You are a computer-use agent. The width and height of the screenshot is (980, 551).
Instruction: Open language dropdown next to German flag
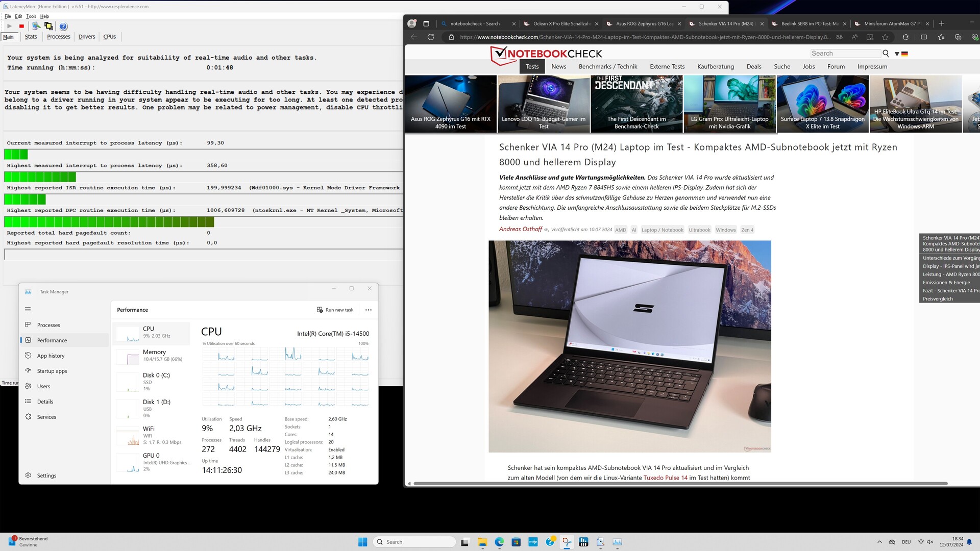[x=897, y=54]
